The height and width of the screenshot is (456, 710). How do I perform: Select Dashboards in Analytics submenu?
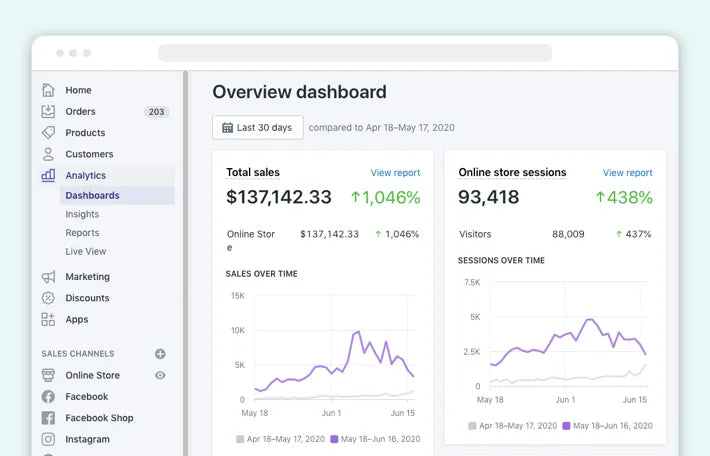92,196
